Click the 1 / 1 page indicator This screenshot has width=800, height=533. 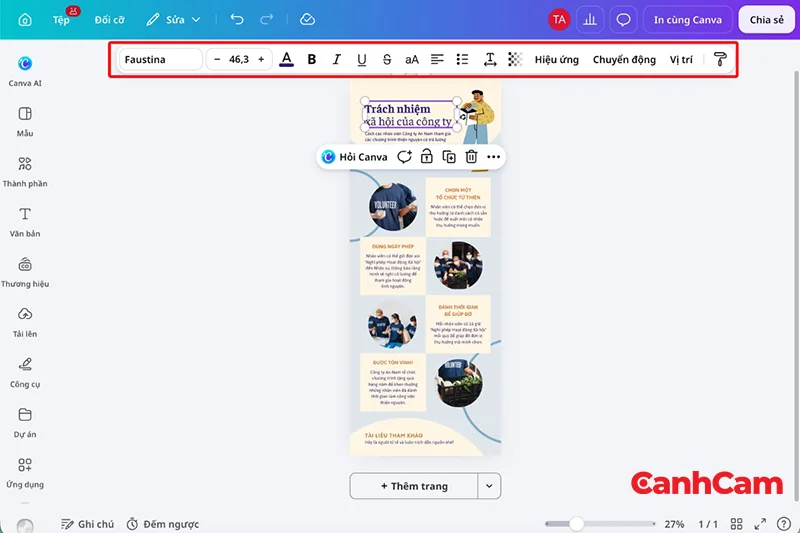tap(708, 524)
